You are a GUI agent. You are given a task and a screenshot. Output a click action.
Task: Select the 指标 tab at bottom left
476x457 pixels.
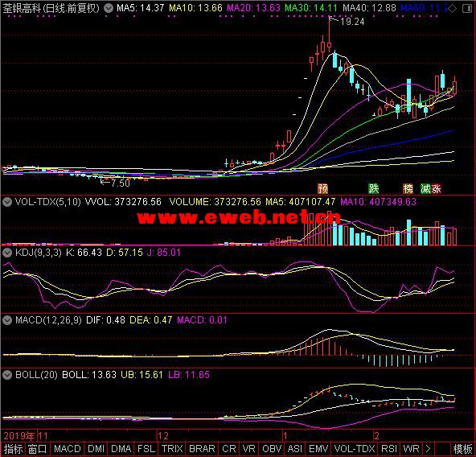[x=13, y=449]
